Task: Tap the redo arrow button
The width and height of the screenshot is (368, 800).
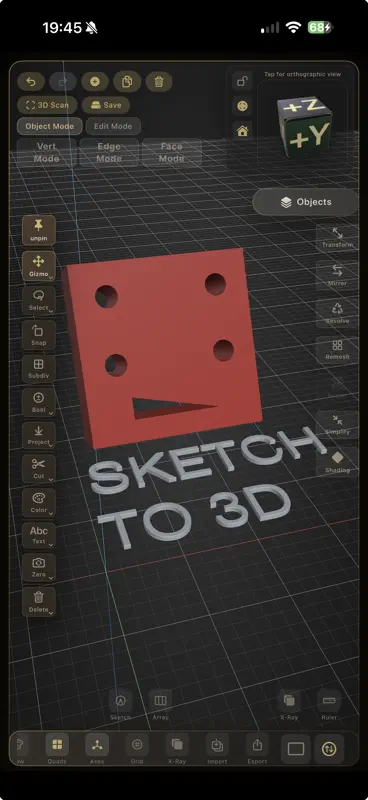Action: point(63,82)
